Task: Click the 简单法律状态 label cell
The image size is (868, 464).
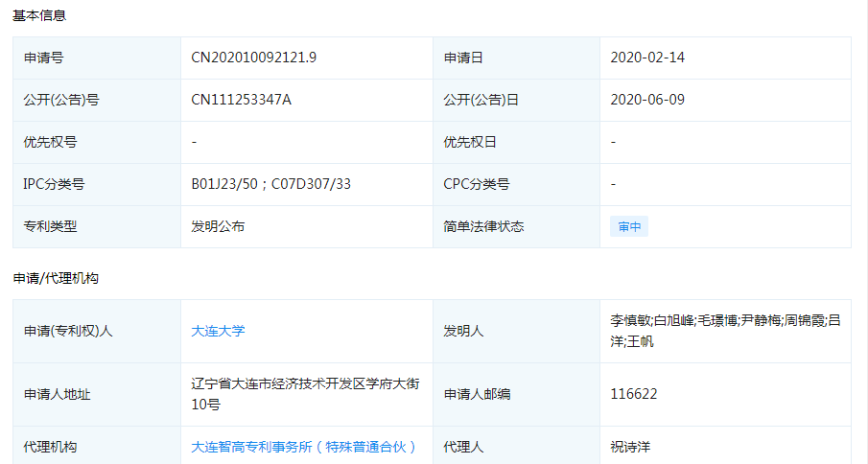Action: tap(484, 226)
